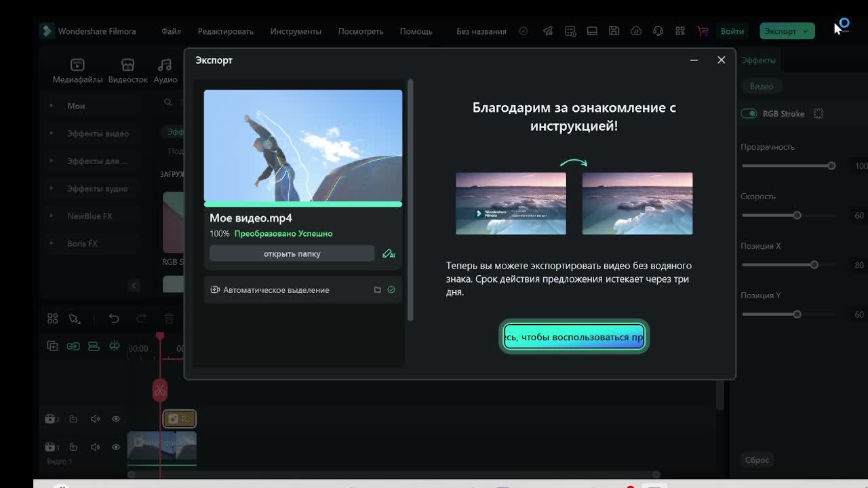Toggle the green magnetic timeline icon
This screenshot has height=488, width=868.
[x=94, y=346]
